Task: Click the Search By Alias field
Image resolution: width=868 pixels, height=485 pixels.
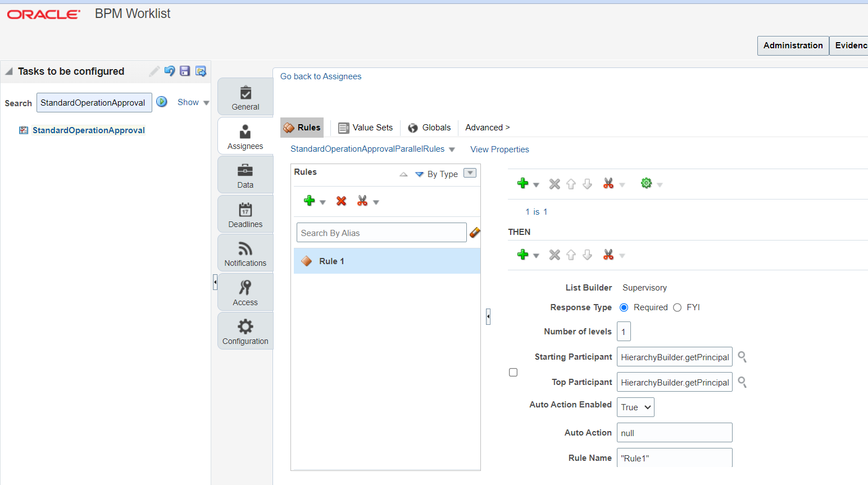Action: pyautogui.click(x=381, y=233)
